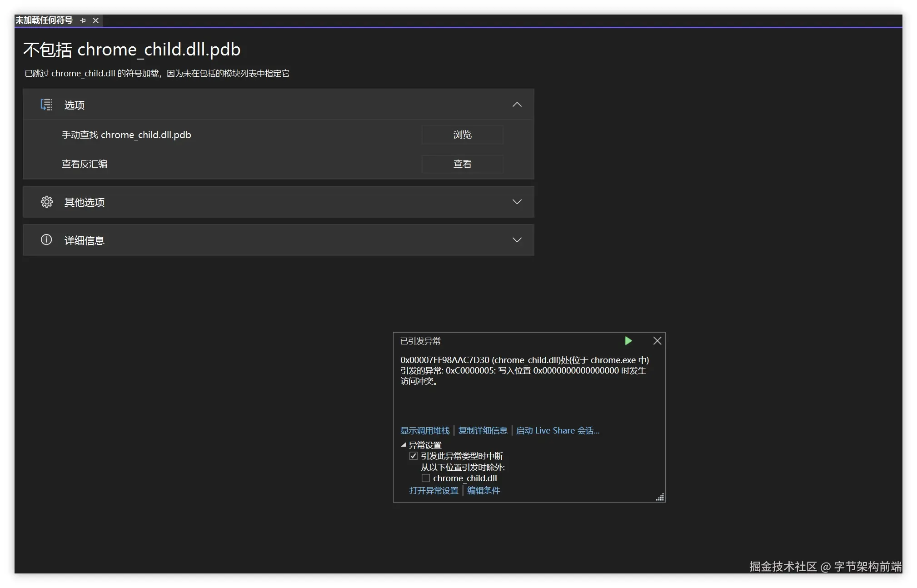Select the 未加载任何符号 tab
The image size is (917, 588).
tap(44, 20)
